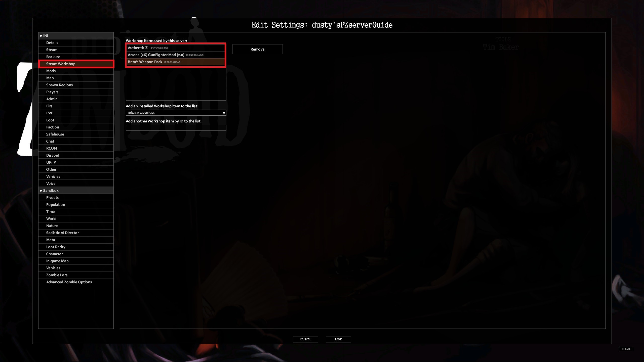Select the Zombie Lore sidebar entry

[57, 275]
